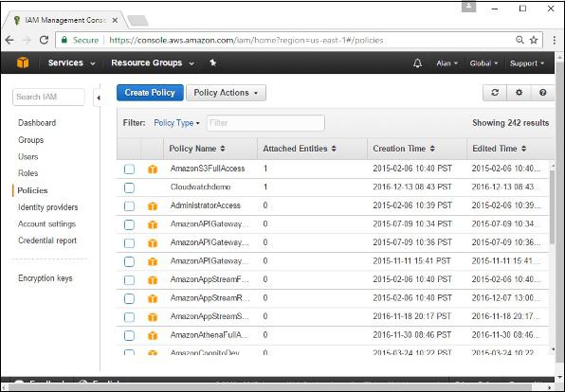Viewport: 565px width, 392px height.
Task: Check the Cloudwatchdemo checkbox
Action: coord(129,187)
